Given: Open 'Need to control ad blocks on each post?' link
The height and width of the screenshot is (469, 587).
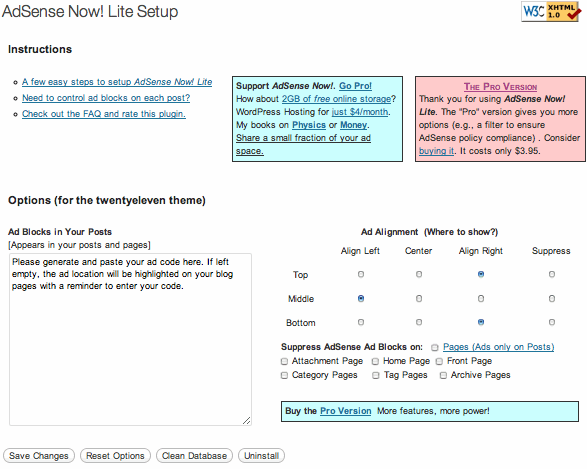Looking at the screenshot, I should click(106, 98).
